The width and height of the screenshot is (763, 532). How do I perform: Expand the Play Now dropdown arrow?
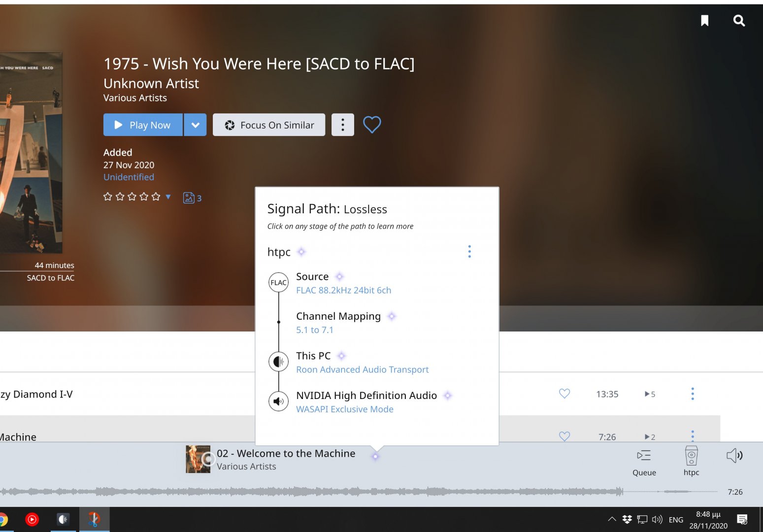(195, 125)
